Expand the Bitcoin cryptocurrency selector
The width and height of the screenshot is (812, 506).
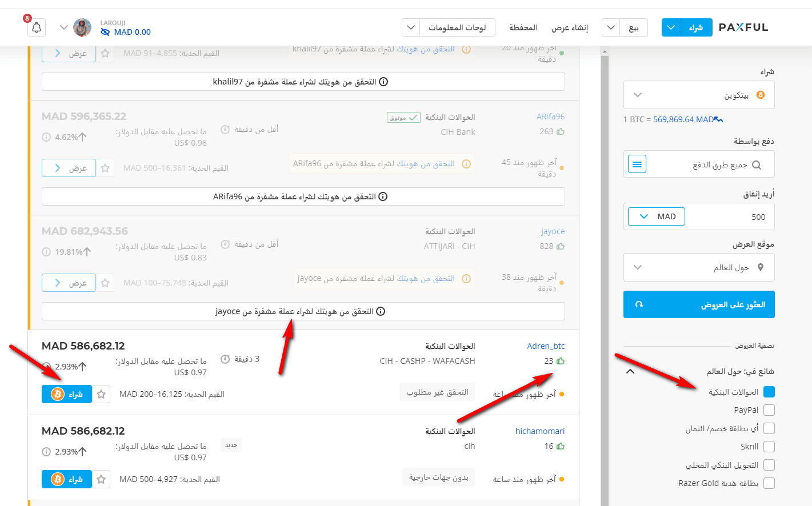point(699,95)
